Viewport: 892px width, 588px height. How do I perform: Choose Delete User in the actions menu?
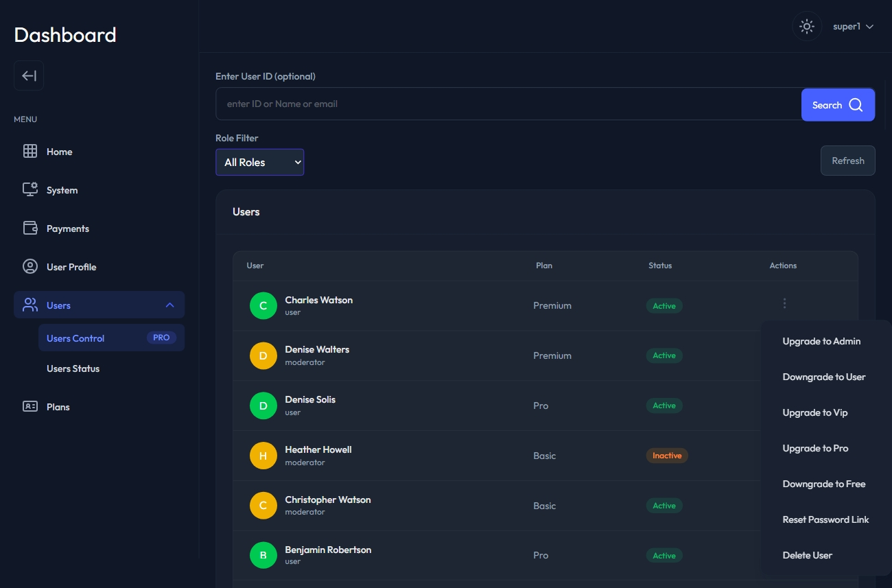pos(807,555)
